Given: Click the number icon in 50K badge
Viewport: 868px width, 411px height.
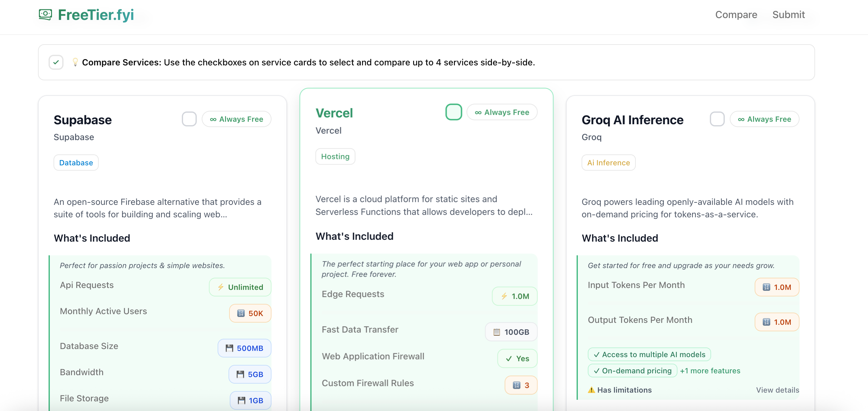Looking at the screenshot, I should (241, 313).
